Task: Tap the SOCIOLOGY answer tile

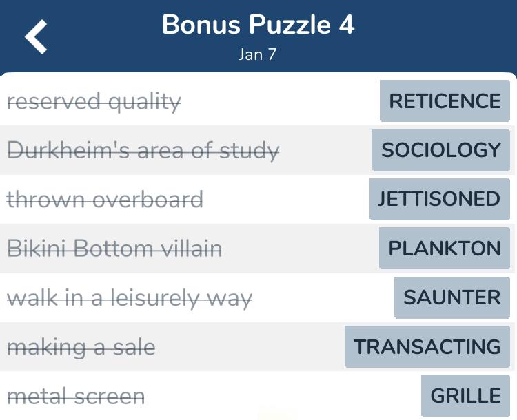Action: click(x=441, y=150)
